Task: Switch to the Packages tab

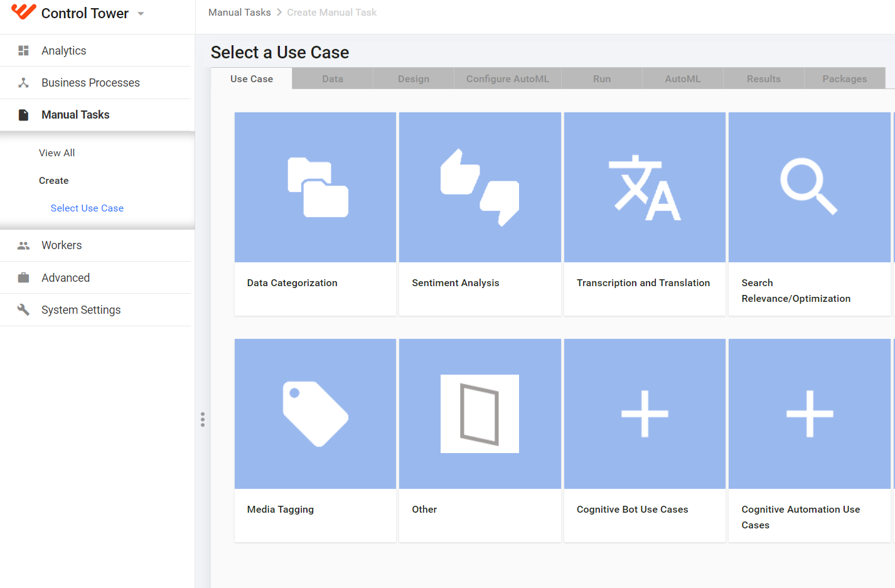Action: pyautogui.click(x=845, y=78)
